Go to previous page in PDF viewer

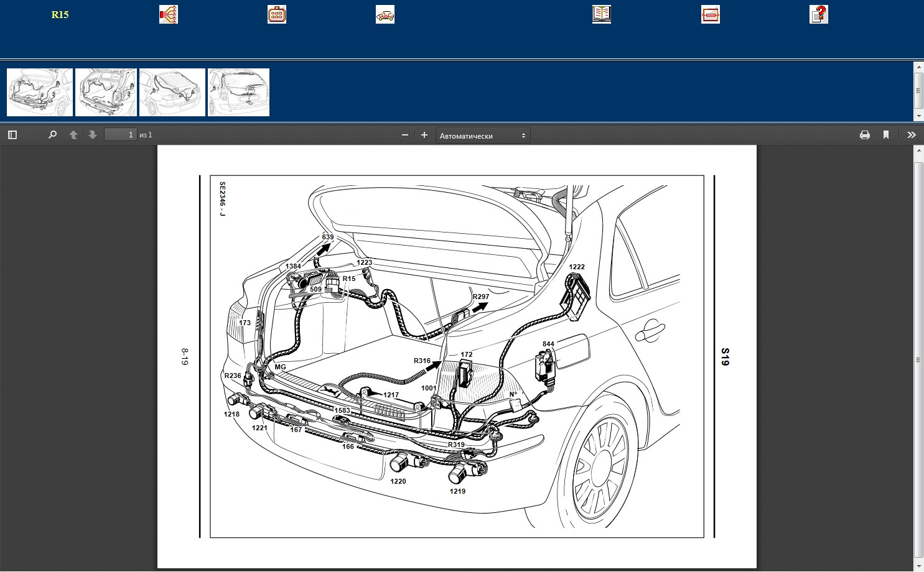point(73,135)
